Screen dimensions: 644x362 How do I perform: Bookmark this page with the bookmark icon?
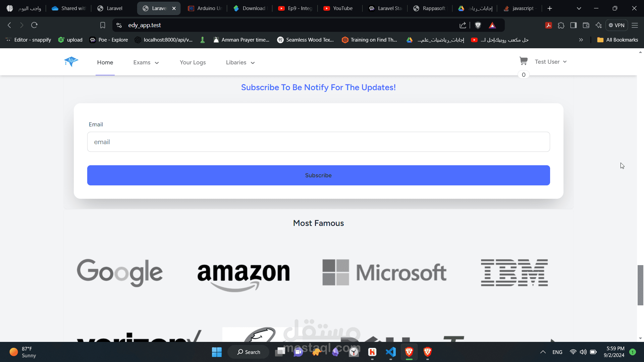point(103,25)
